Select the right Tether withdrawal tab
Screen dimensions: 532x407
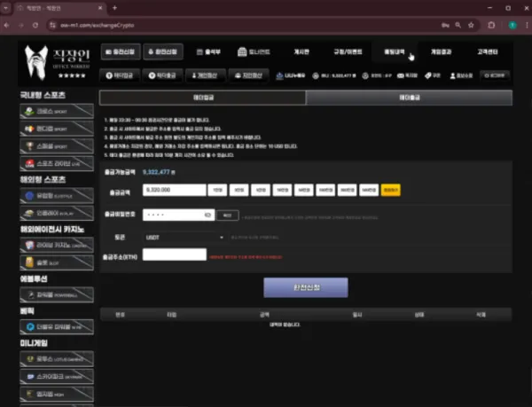(409, 98)
